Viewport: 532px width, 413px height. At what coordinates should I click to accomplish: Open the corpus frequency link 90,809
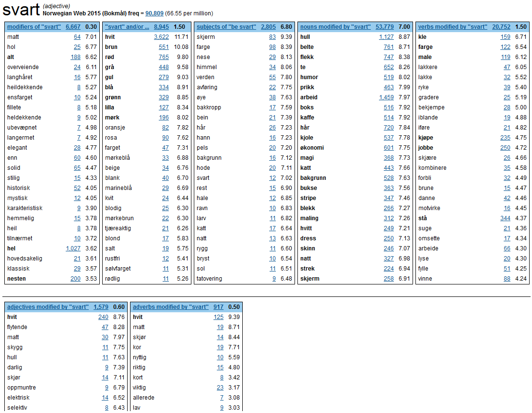(x=154, y=13)
